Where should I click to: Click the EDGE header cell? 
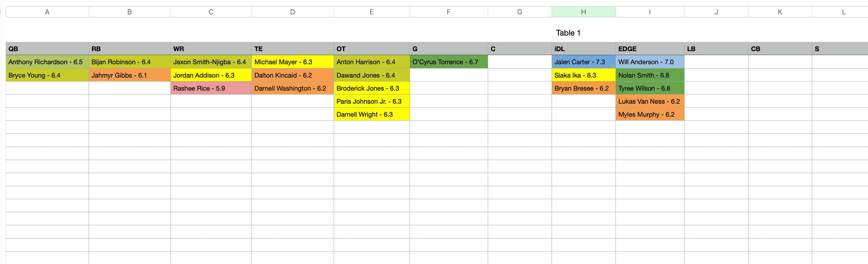pos(650,49)
